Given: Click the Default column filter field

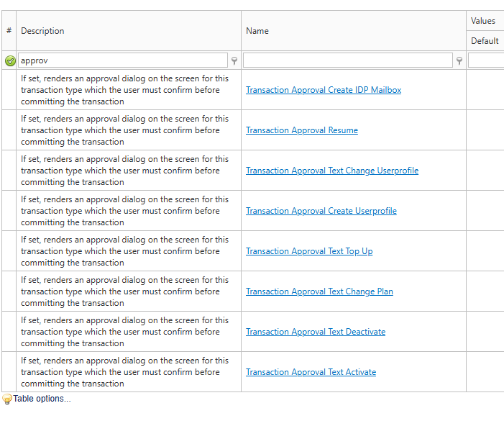Looking at the screenshot, I should (486, 61).
